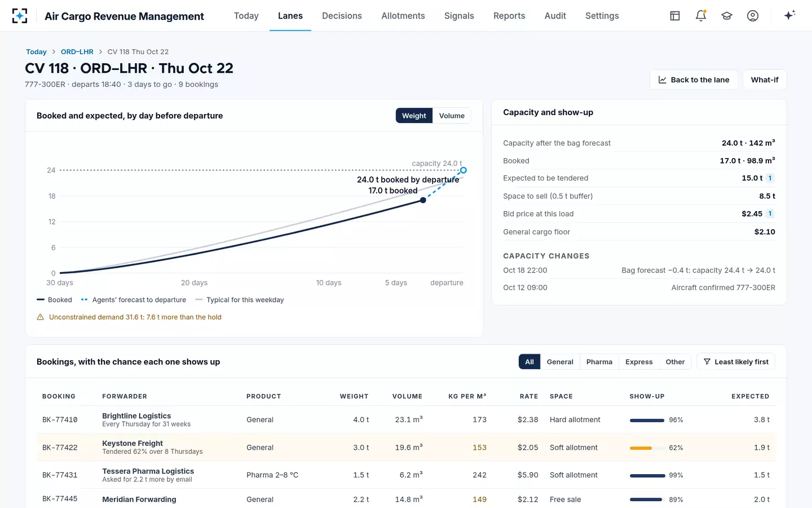Click the badge 1 next to Expected to be tendered
Viewport: 812px width, 508px height.
point(770,178)
